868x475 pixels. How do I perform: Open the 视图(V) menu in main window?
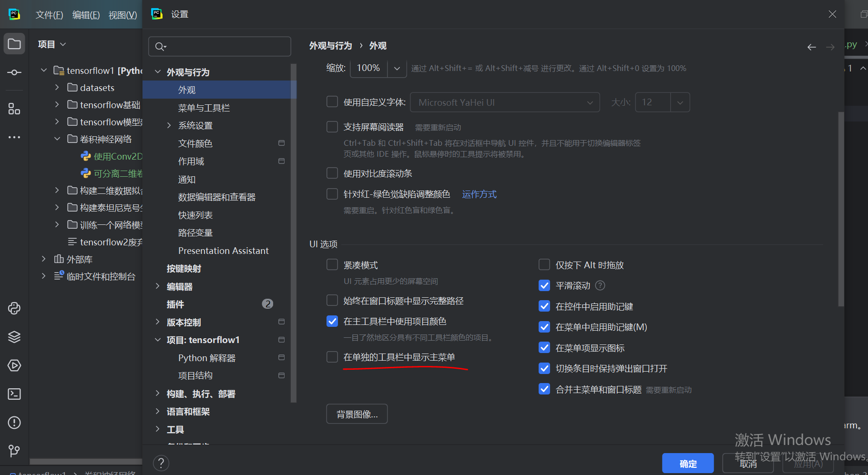click(x=123, y=15)
